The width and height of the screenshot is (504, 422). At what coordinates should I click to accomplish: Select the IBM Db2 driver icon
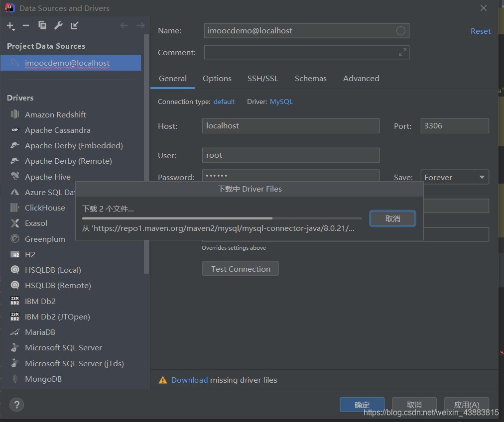[15, 301]
